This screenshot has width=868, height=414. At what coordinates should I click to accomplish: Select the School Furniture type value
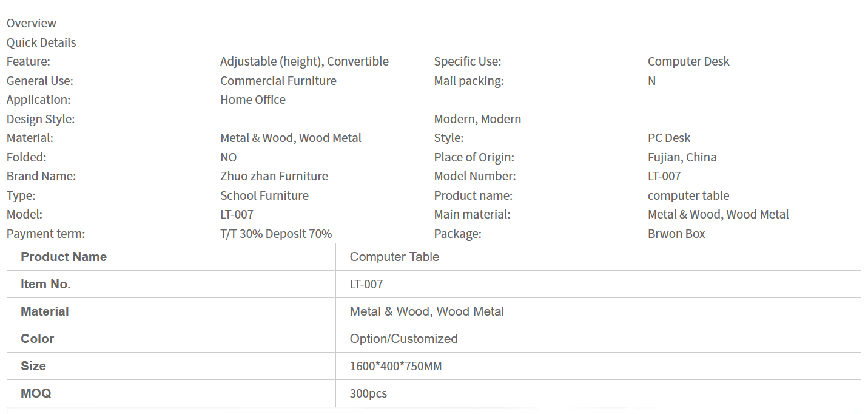point(264,195)
